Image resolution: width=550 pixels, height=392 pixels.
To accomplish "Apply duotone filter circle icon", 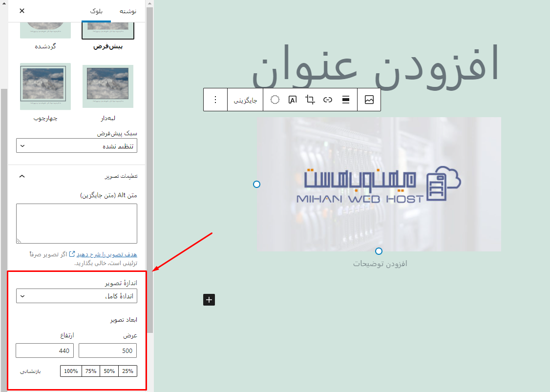I will (x=275, y=100).
